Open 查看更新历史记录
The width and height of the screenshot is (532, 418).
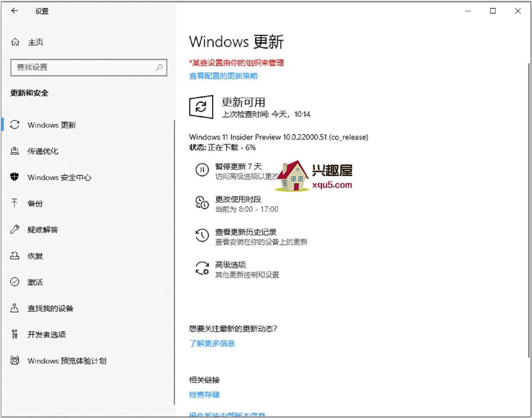(x=246, y=232)
